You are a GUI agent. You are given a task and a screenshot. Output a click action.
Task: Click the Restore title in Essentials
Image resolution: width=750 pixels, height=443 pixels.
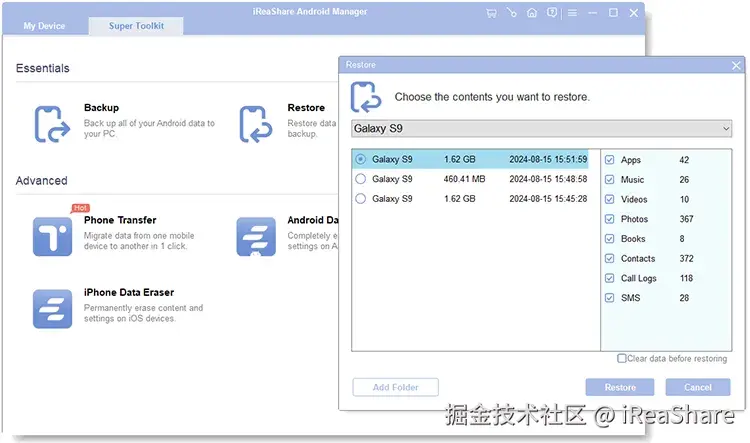[x=306, y=108]
